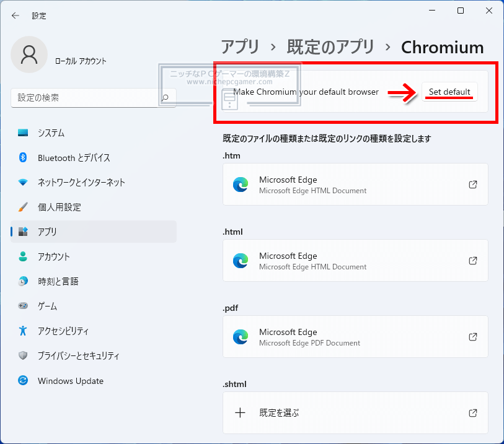The width and height of the screenshot is (504, 444).
Task: Click the search magnifier icon
Action: [x=166, y=98]
